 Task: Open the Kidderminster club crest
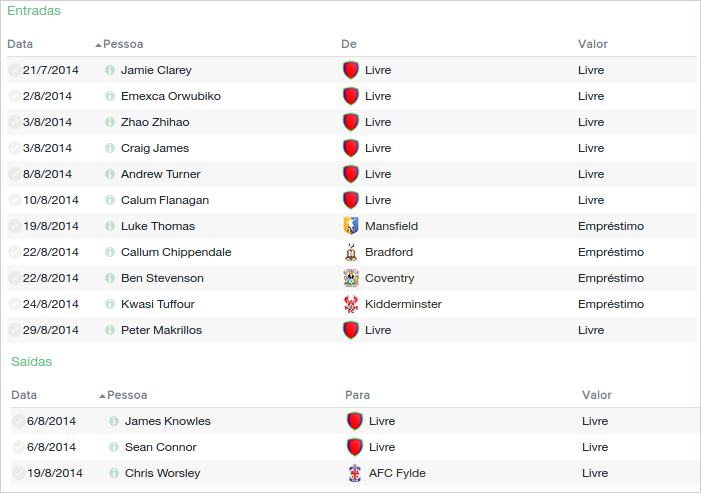[x=350, y=304]
